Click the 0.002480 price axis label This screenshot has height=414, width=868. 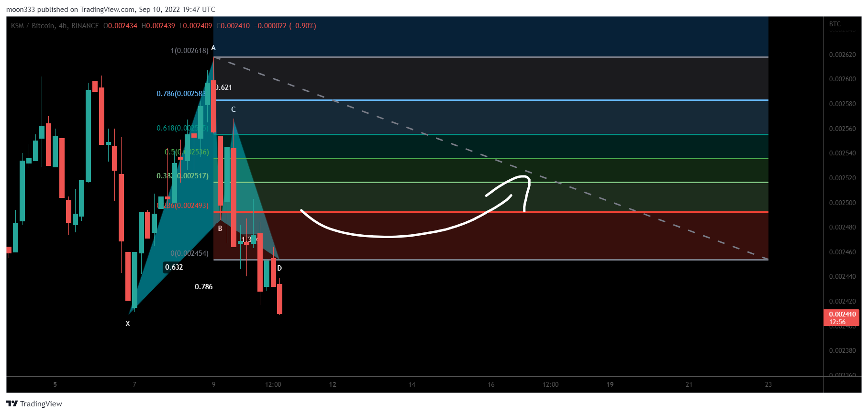click(842, 227)
